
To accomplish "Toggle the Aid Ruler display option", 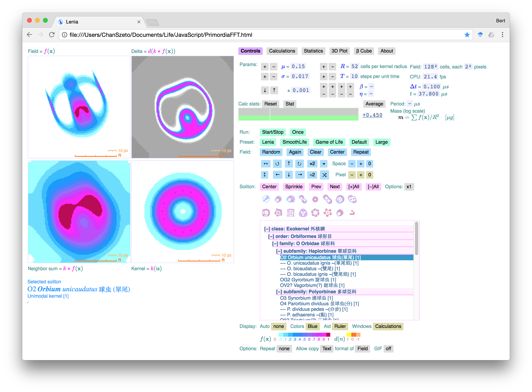I will coord(340,326).
